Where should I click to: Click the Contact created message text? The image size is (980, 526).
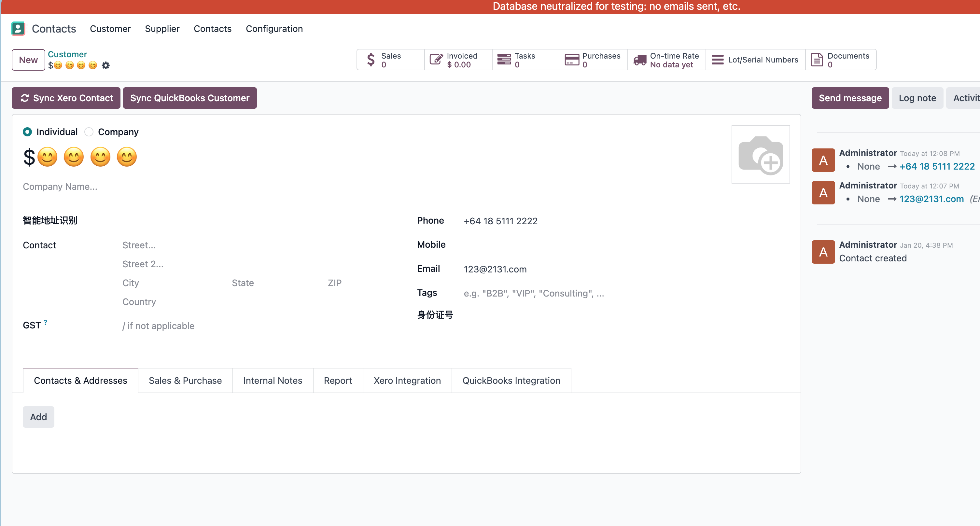tap(873, 258)
